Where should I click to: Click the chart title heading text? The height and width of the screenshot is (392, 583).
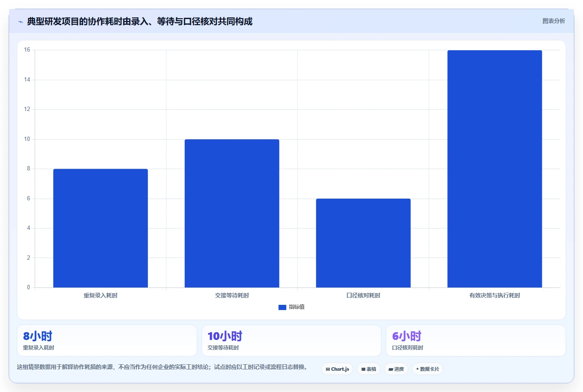point(140,21)
